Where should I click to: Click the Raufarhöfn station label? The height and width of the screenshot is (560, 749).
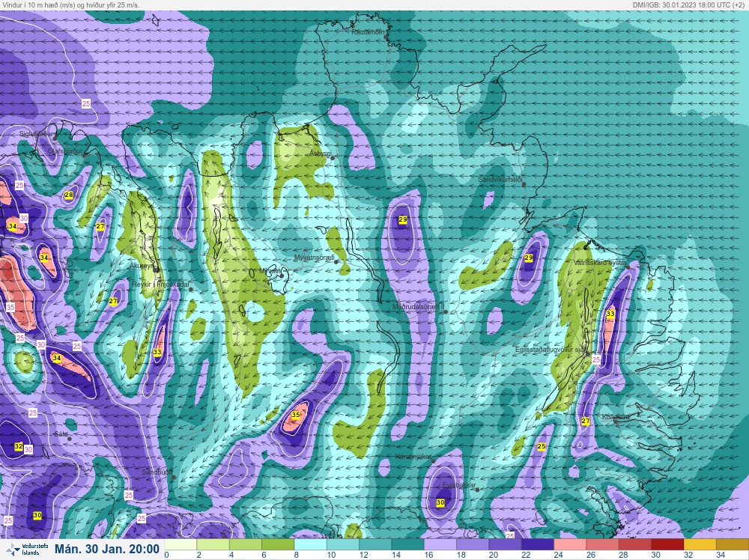(x=368, y=32)
